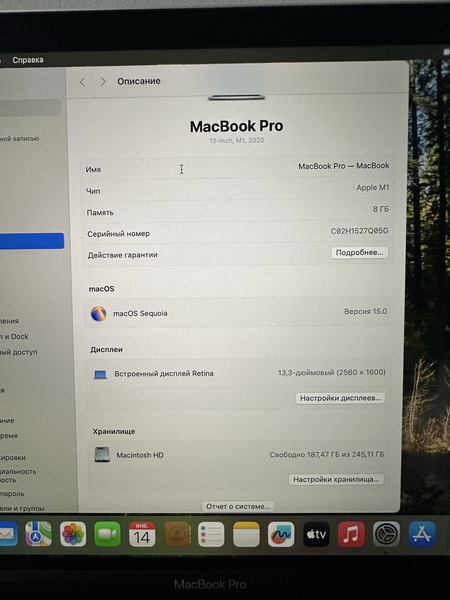Open sidebar item ending 'ели и группы'
The height and width of the screenshot is (600, 450).
click(22, 508)
